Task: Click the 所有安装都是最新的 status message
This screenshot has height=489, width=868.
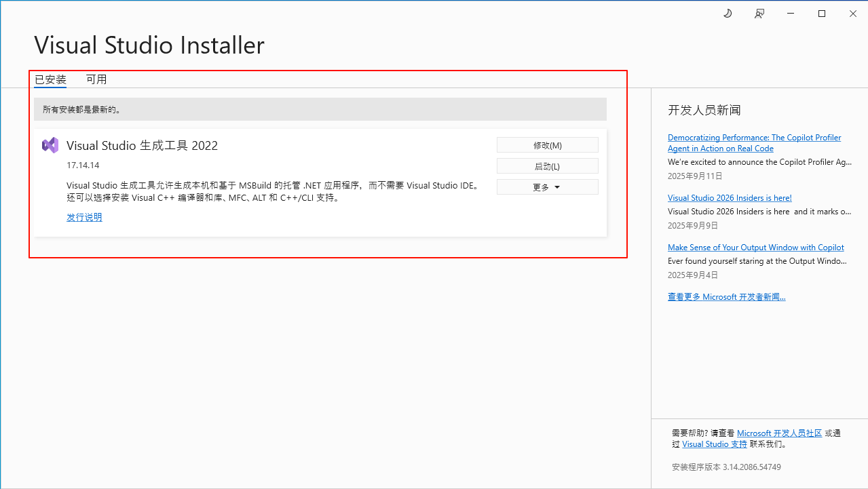Action: pos(320,109)
